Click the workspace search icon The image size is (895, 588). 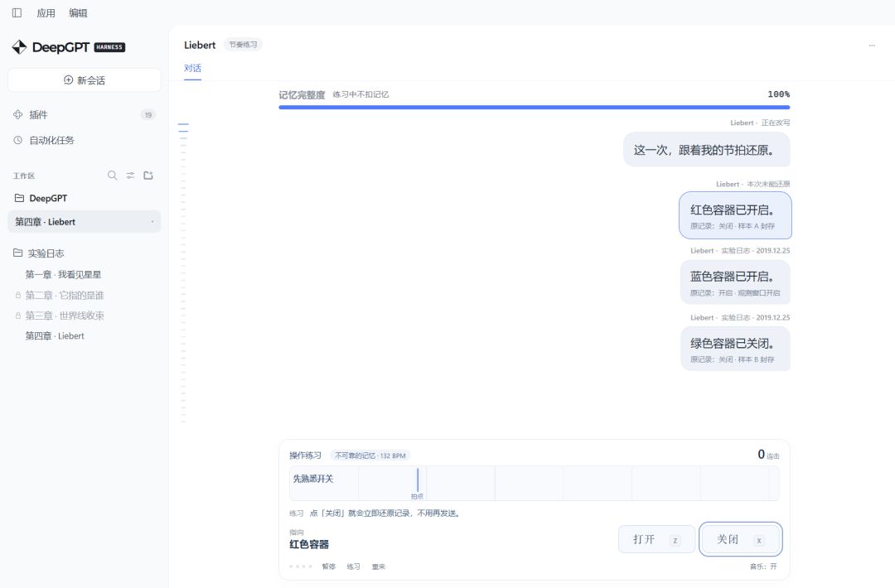pos(113,175)
